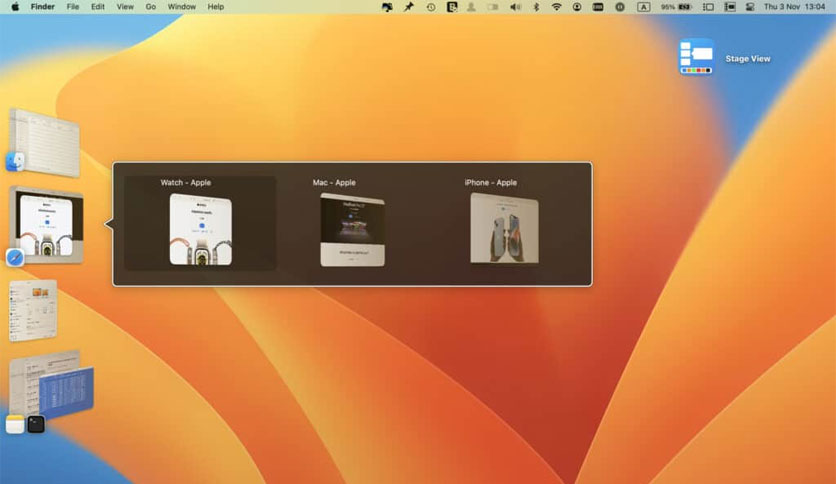The image size is (836, 484).
Task: Open the File menu
Action: pyautogui.click(x=73, y=6)
